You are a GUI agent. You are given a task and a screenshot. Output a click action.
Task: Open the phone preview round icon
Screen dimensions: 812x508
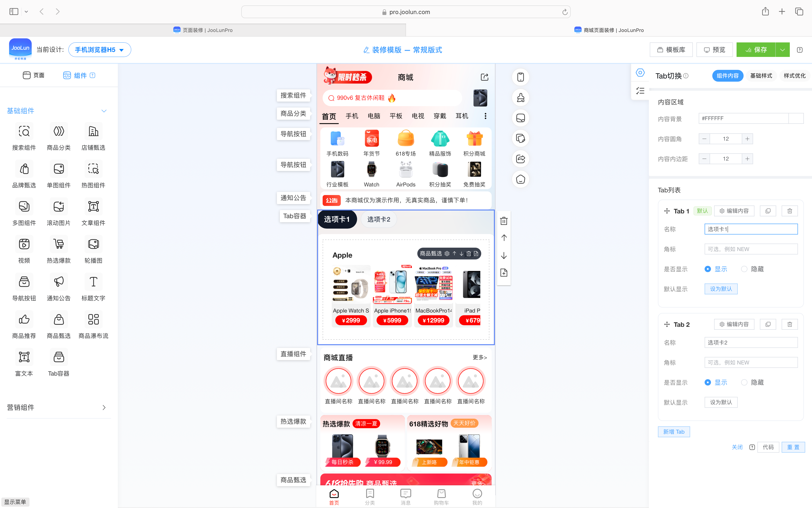[520, 77]
